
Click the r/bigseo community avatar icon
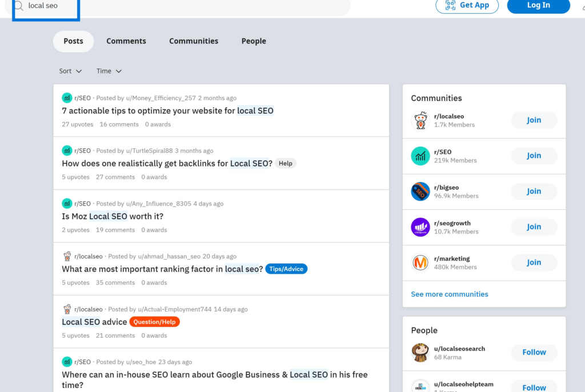tap(420, 191)
